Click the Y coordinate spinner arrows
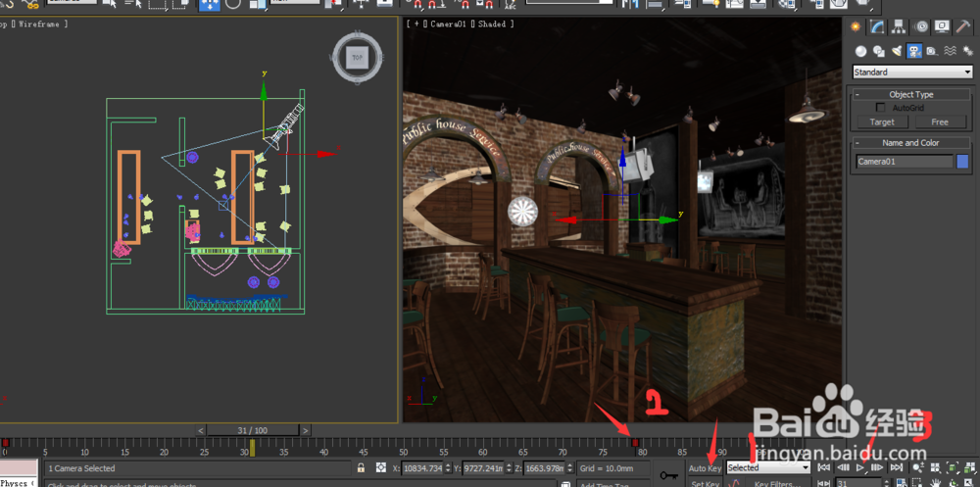 click(x=508, y=468)
